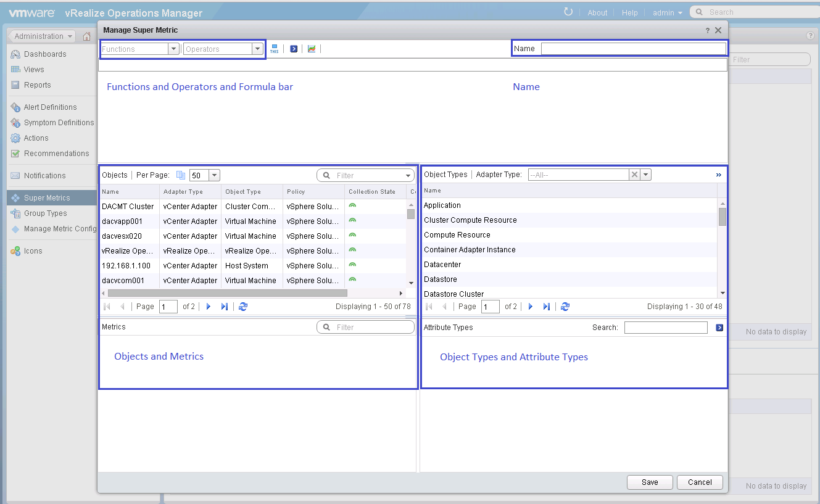The width and height of the screenshot is (820, 504).
Task: Select the dacvapp001 object row
Action: [252, 221]
